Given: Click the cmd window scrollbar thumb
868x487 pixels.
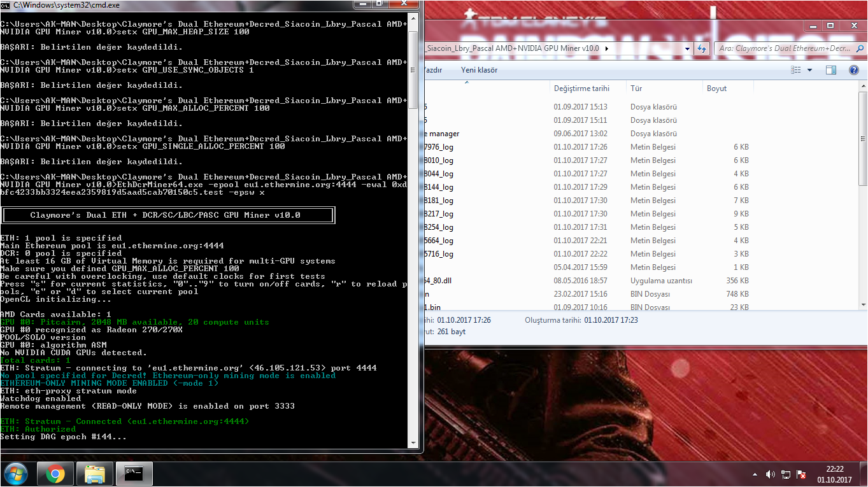Looking at the screenshot, I should pyautogui.click(x=413, y=69).
